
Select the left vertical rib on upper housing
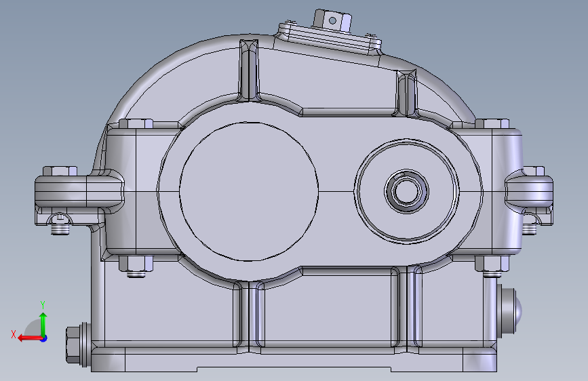click(x=249, y=70)
